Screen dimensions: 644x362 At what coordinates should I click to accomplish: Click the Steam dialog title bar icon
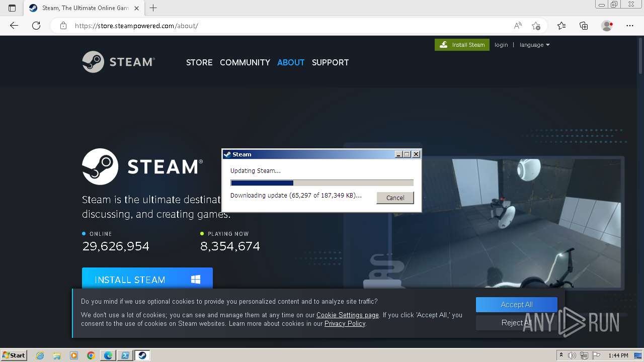227,154
